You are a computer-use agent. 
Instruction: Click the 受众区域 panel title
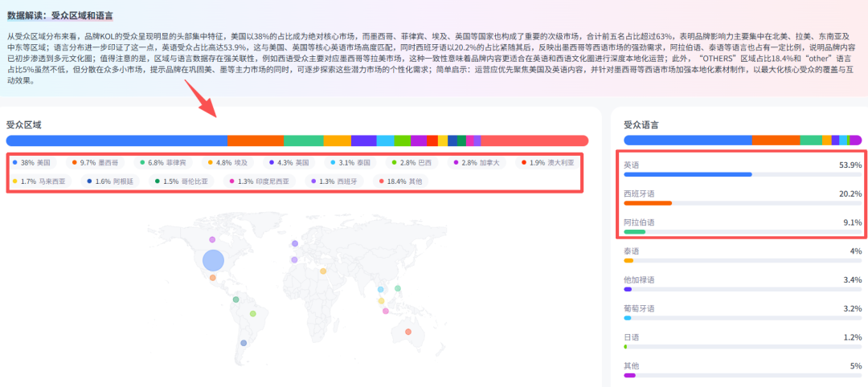pyautogui.click(x=24, y=124)
